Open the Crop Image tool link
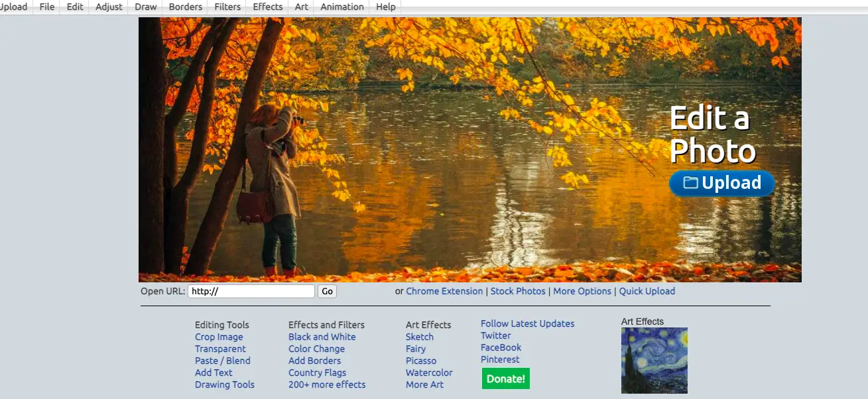868x399 pixels. [219, 337]
